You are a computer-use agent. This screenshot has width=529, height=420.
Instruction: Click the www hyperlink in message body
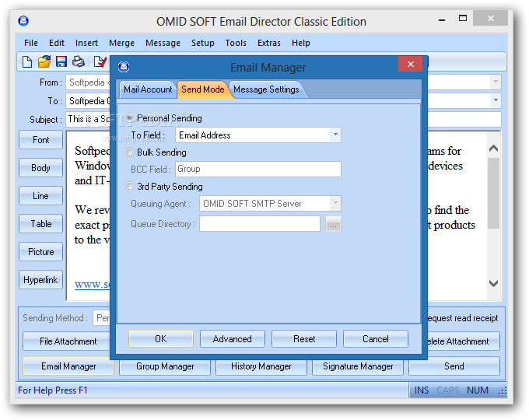(93, 284)
